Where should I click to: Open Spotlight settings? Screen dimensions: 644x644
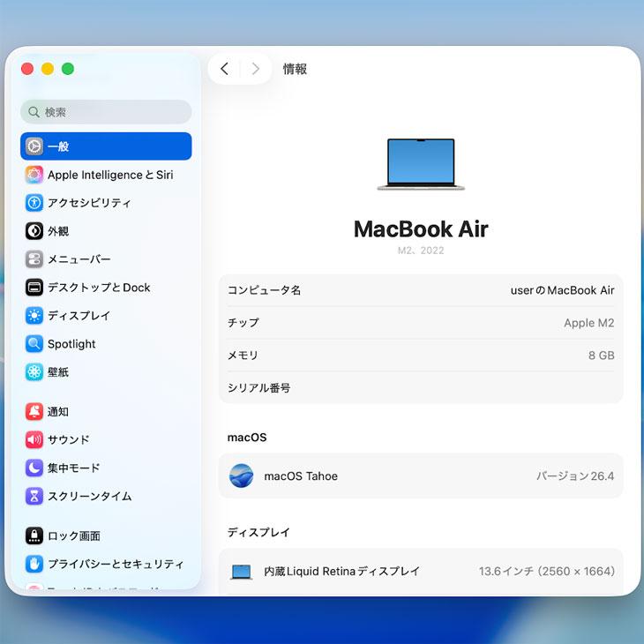[106, 344]
